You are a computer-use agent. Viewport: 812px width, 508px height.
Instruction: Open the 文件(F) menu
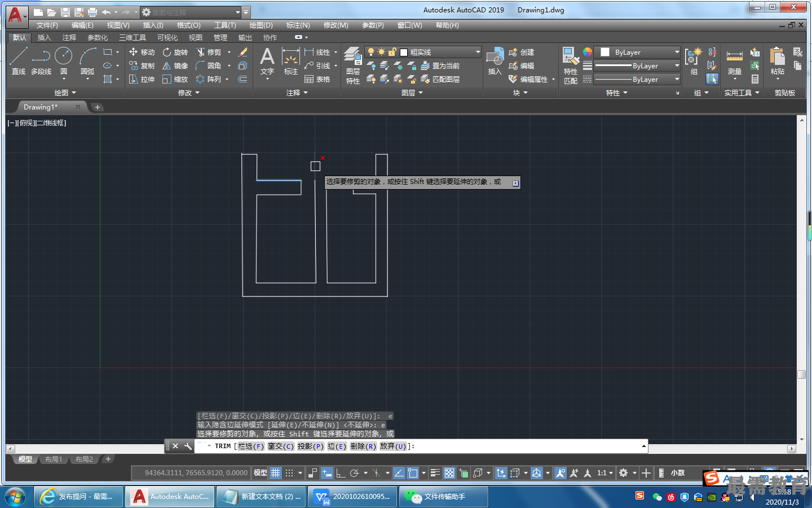point(47,25)
